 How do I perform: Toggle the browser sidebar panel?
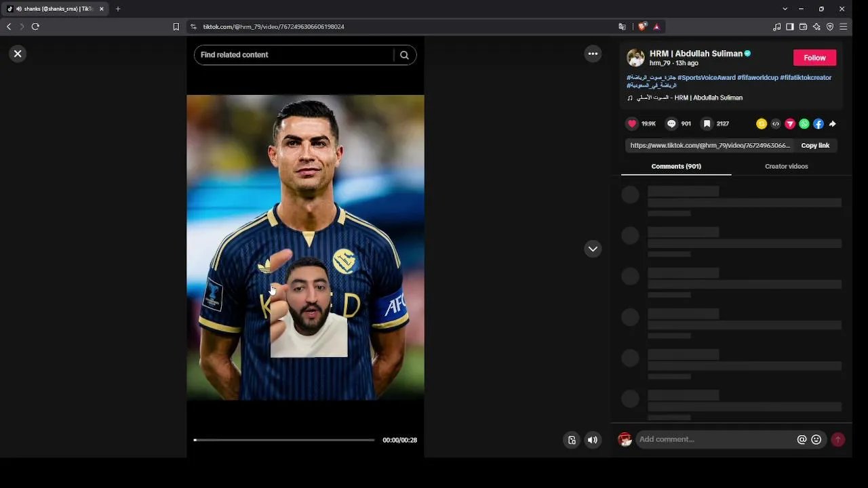point(790,26)
